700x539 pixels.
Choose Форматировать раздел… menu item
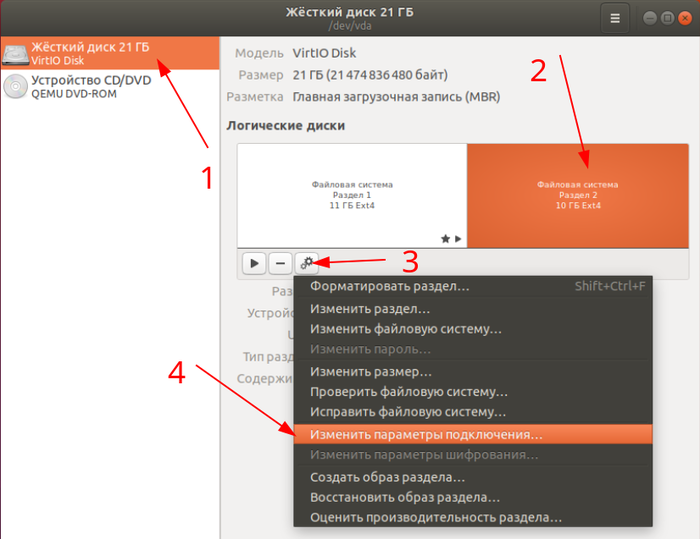point(390,286)
